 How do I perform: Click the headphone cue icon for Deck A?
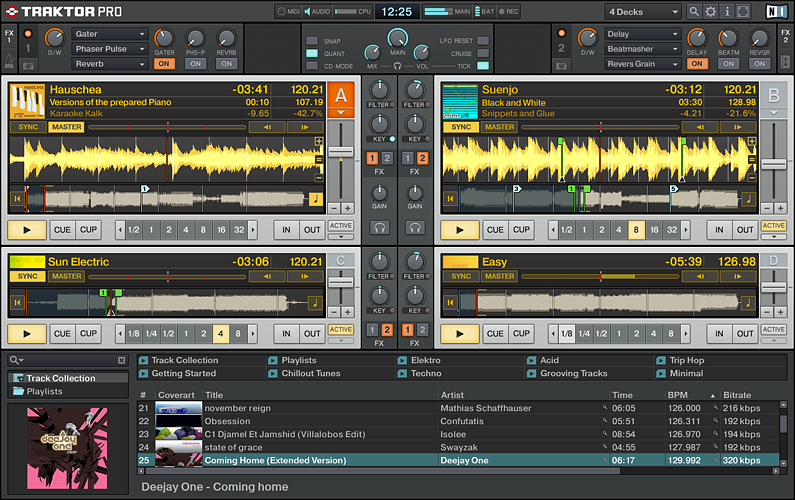[x=379, y=229]
